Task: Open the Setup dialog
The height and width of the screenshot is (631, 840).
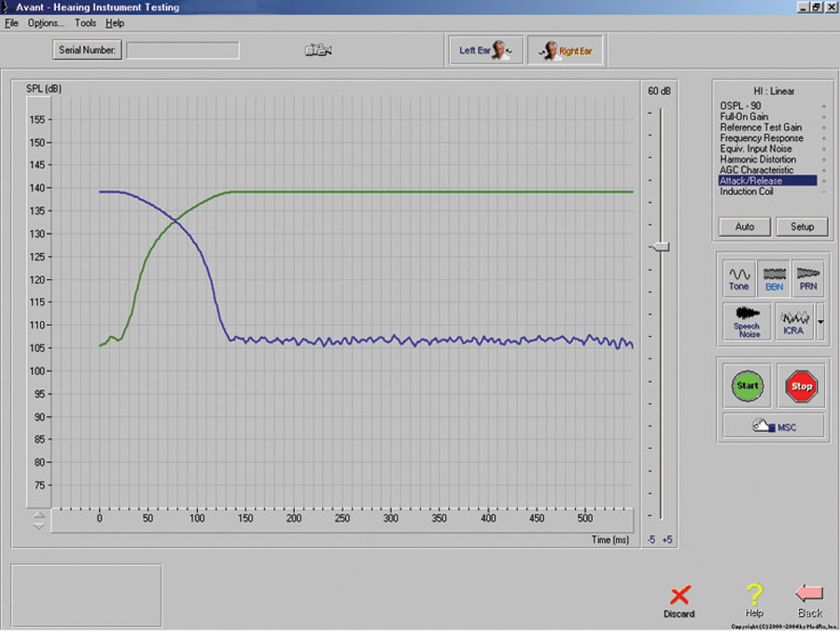Action: point(802,226)
